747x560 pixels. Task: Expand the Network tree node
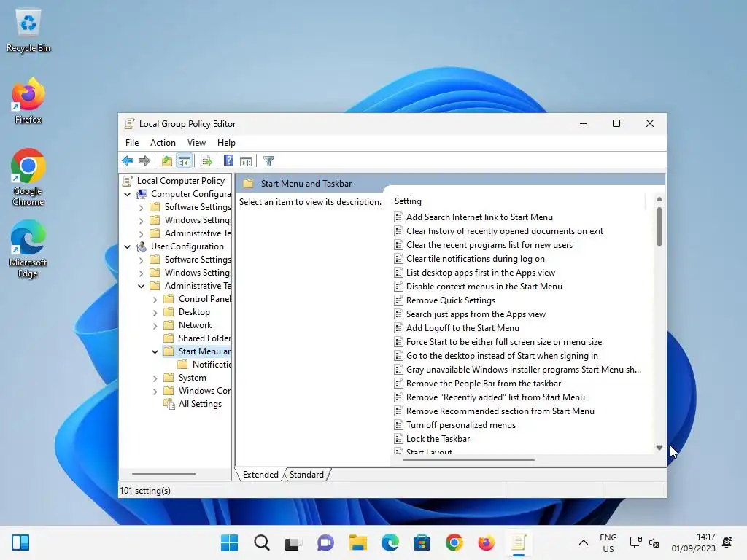click(155, 326)
